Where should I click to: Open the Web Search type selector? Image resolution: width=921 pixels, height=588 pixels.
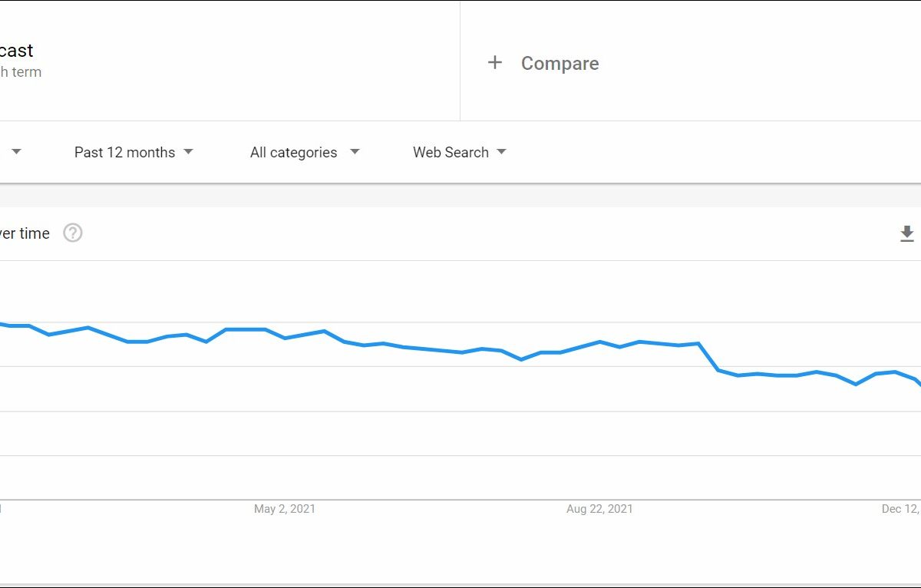point(451,152)
